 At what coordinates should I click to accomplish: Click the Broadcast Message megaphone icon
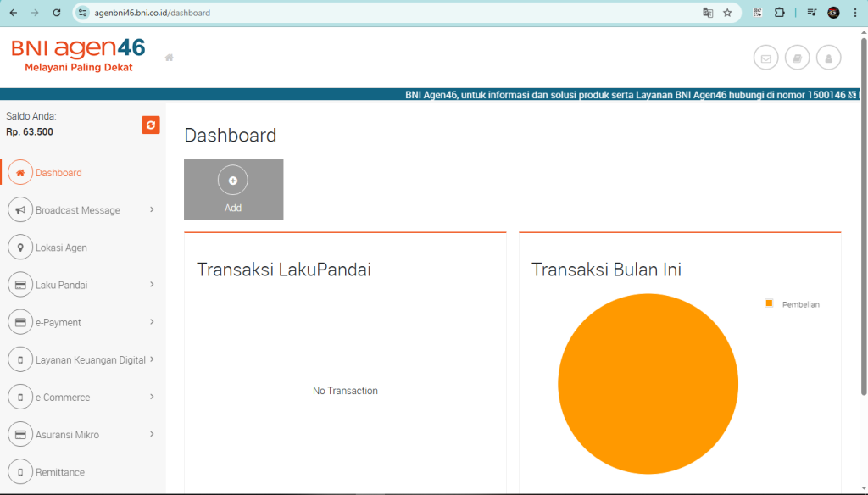point(20,210)
